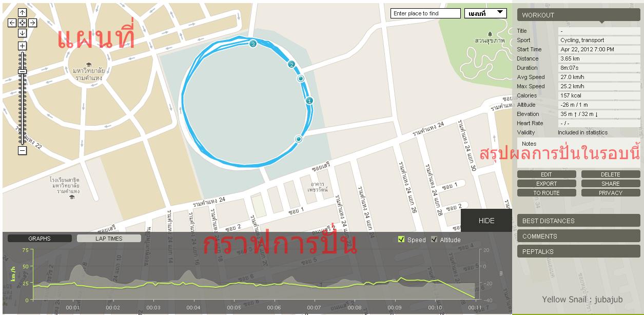Image resolution: width=644 pixels, height=315 pixels.
Task: Zoom out with the minus button
Action: pos(22,150)
